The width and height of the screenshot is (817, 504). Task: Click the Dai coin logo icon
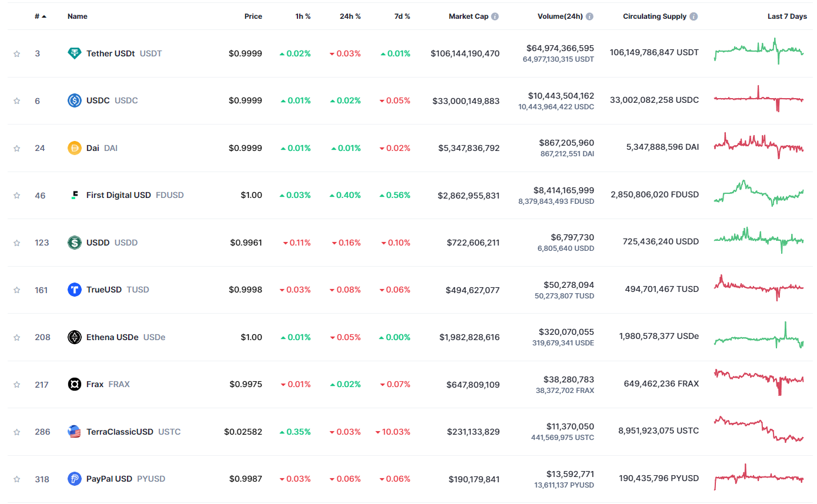75,148
